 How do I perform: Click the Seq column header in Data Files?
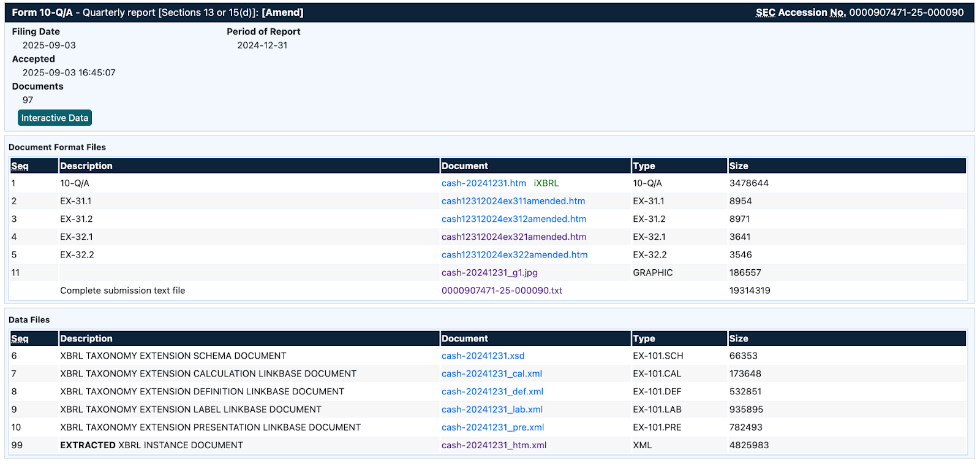point(20,338)
